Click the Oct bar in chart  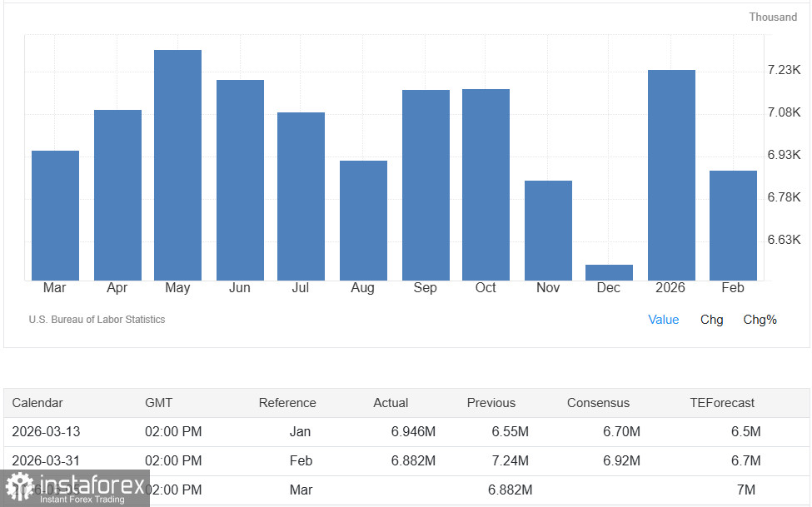486,185
